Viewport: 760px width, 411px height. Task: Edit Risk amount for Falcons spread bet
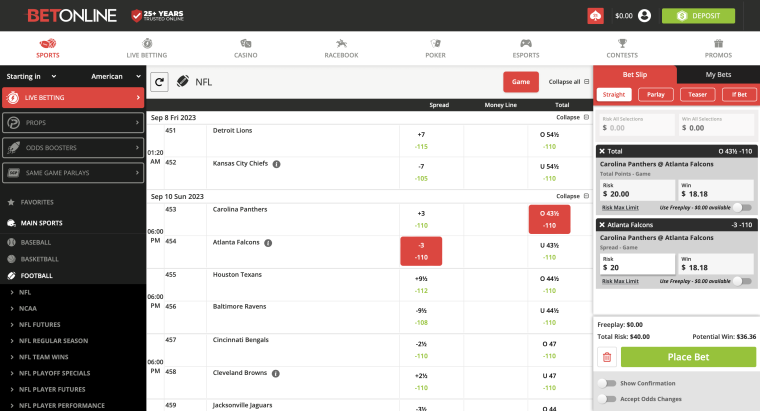(x=637, y=264)
